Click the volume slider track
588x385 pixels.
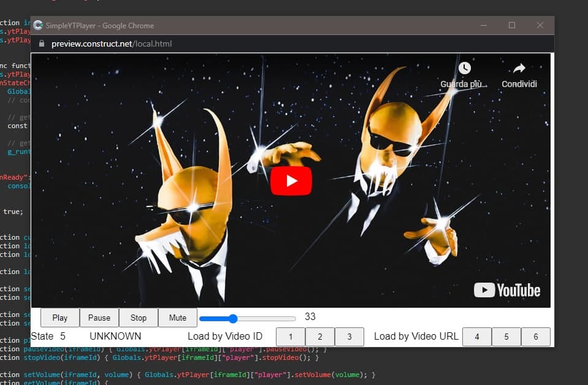click(247, 318)
